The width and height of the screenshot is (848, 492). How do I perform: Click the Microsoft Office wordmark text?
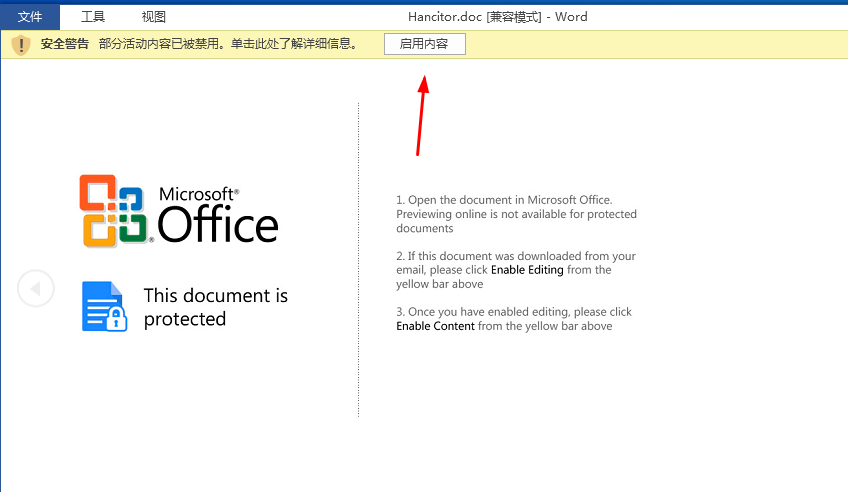pyautogui.click(x=218, y=215)
